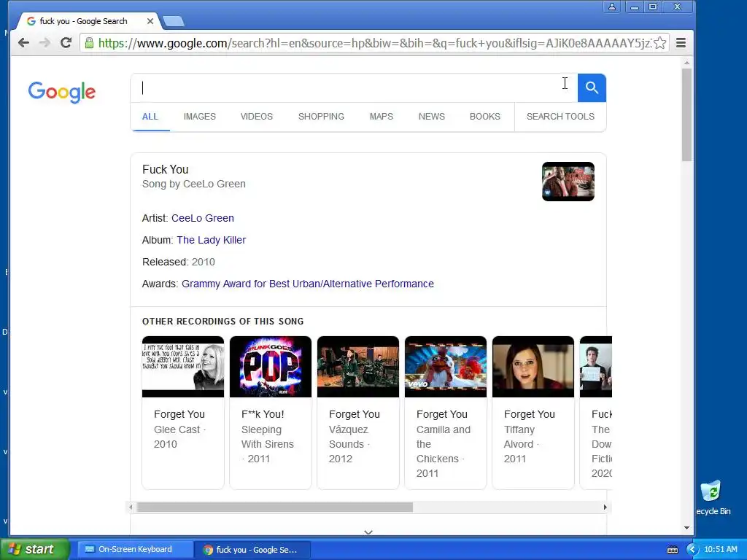Open the BOOKS tab
Screen dimensions: 747x560
point(485,117)
